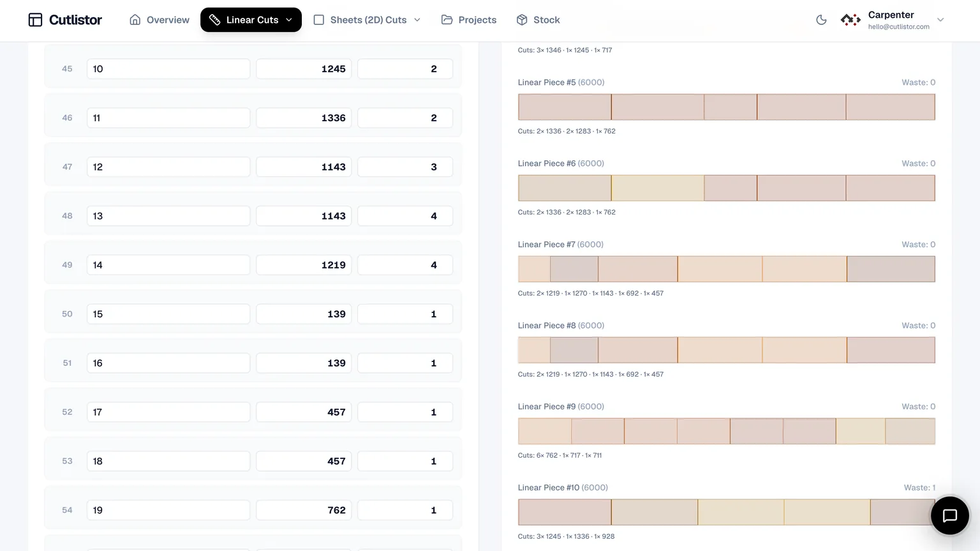Click the 'Cuts: 3× 1346 · 1× 1245 · 1× 717' text
The width and height of the screenshot is (980, 551).
pyautogui.click(x=565, y=50)
